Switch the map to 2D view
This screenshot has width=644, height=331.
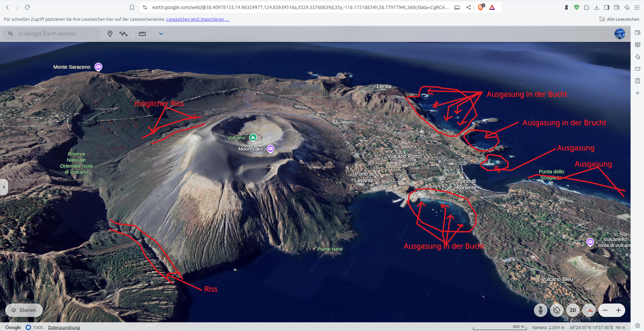tap(573, 310)
